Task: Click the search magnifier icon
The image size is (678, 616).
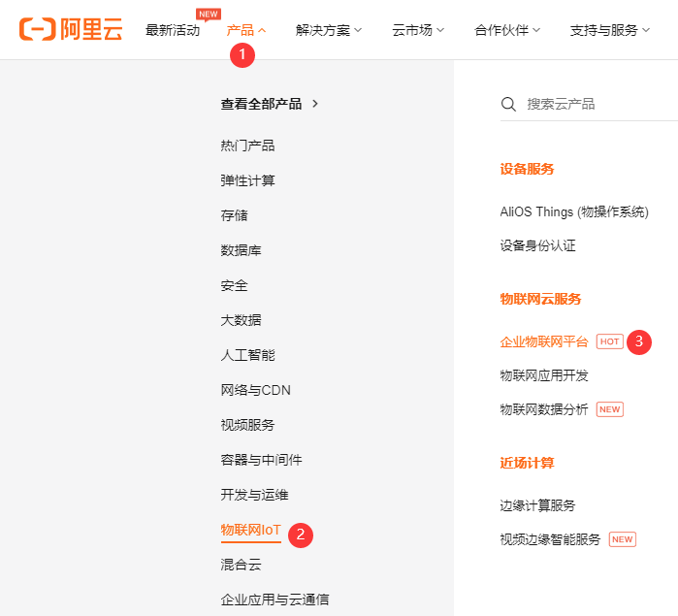Action: (x=508, y=104)
